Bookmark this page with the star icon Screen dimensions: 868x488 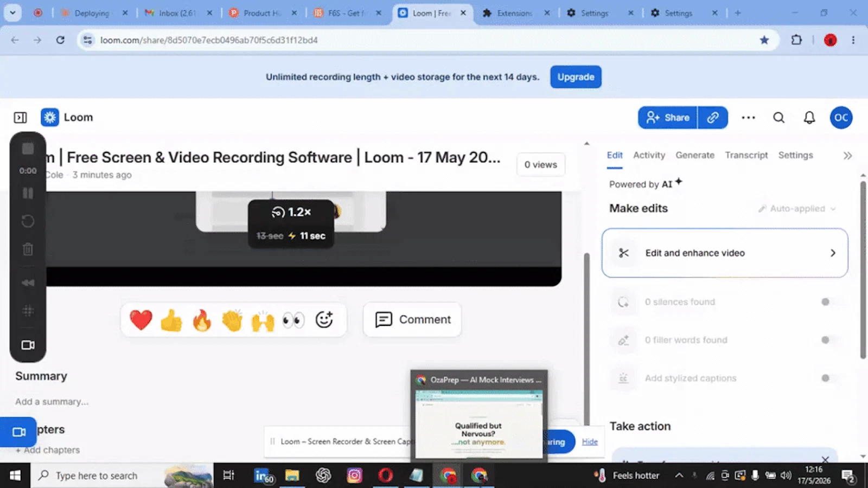tap(764, 40)
